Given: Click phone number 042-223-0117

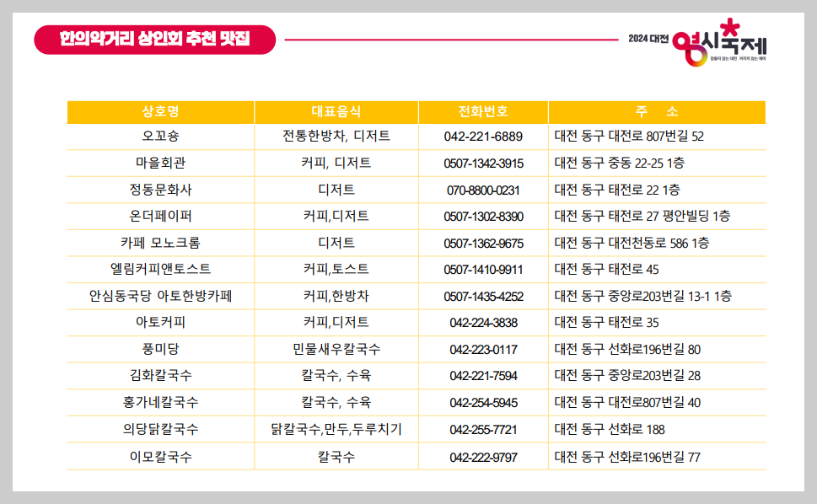Looking at the screenshot, I should coord(483,350).
